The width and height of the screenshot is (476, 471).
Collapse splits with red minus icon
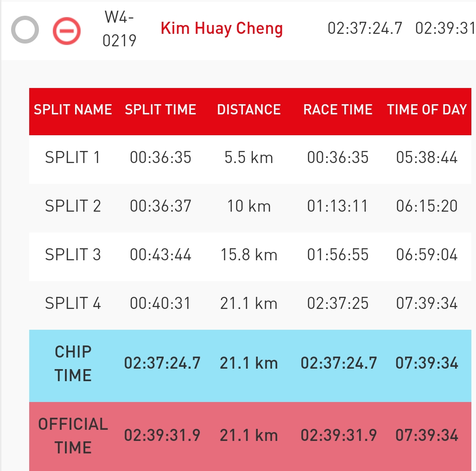(67, 31)
